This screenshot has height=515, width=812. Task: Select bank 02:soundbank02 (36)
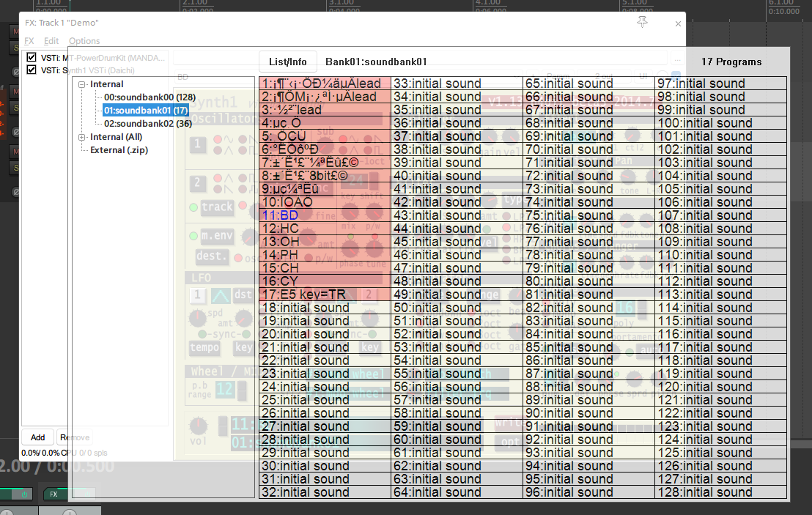147,124
